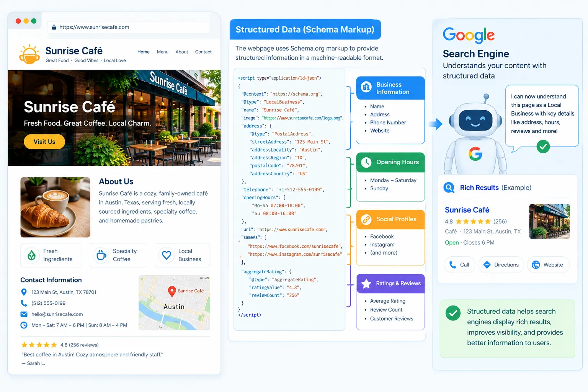Image resolution: width=588 pixels, height=392 pixels.
Task: Open the Contact page in the navigation
Action: point(203,52)
